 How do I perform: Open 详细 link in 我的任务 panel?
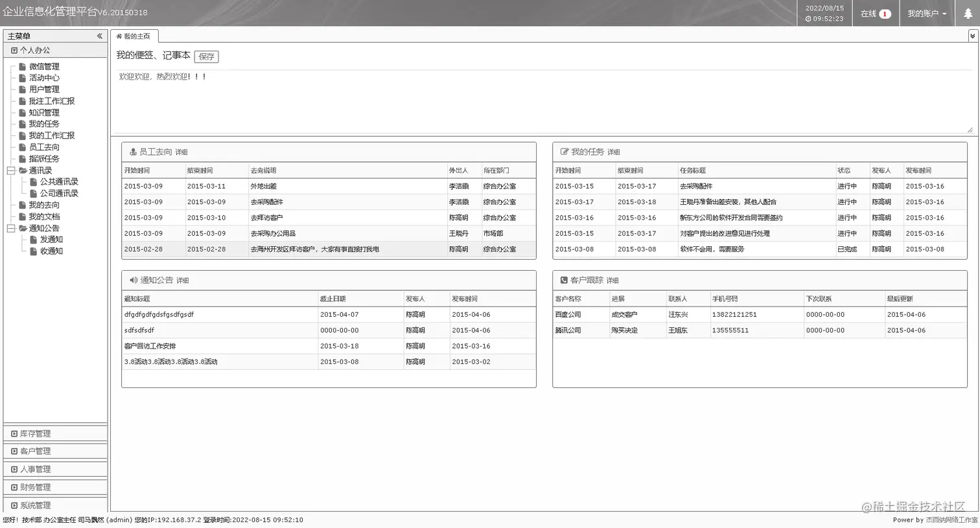[x=613, y=152]
